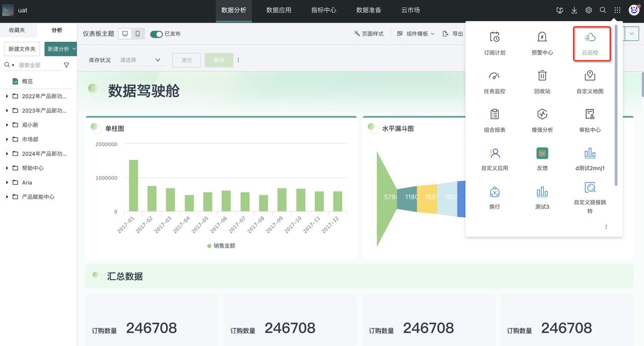The height and width of the screenshot is (346, 644).
Task: Open the 库存状况 请选择 dropdown
Action: coord(140,60)
